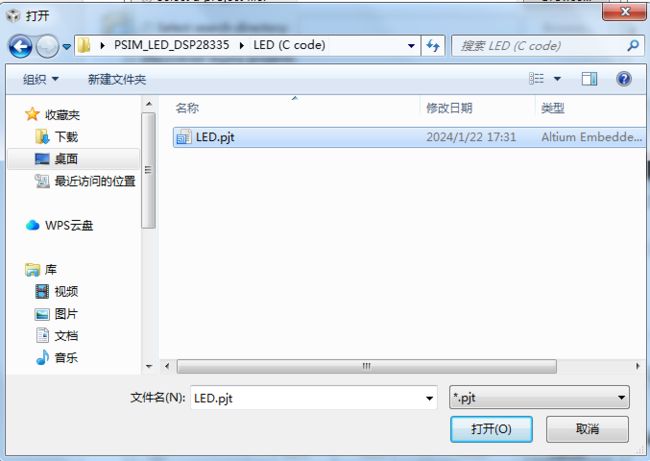Open the recent pages dropdown arrow
This screenshot has height=461, width=650.
[67, 46]
